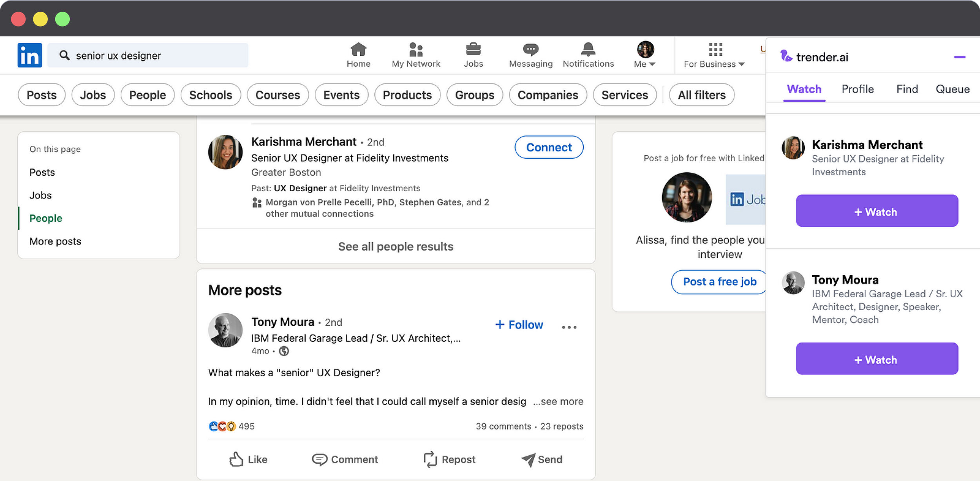Filter results by Courses
This screenshot has height=481, width=980.
coord(278,95)
